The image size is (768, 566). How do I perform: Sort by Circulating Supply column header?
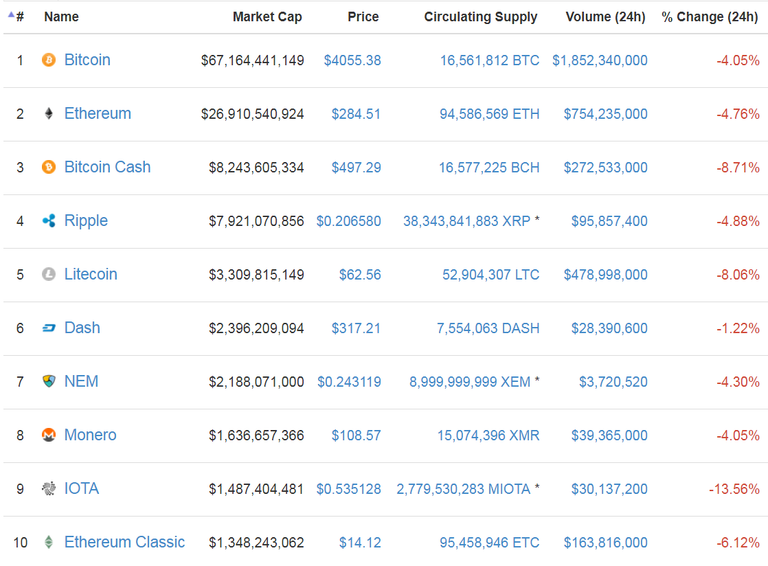480,17
